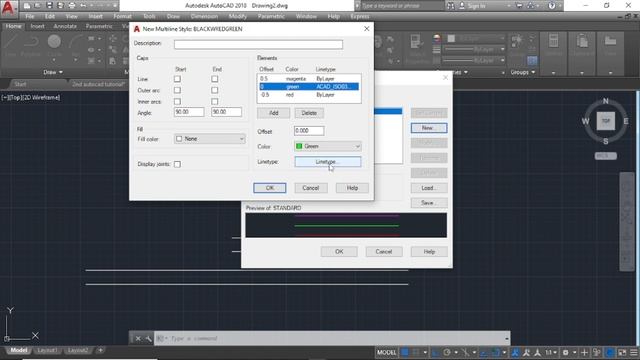The height and width of the screenshot is (360, 640).
Task: Select the red -0.5 offset element row
Action: pos(309,95)
